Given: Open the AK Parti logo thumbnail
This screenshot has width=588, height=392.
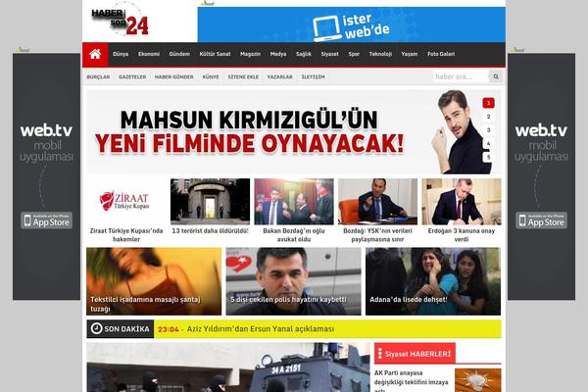Looking at the screenshot, I should tap(478, 380).
